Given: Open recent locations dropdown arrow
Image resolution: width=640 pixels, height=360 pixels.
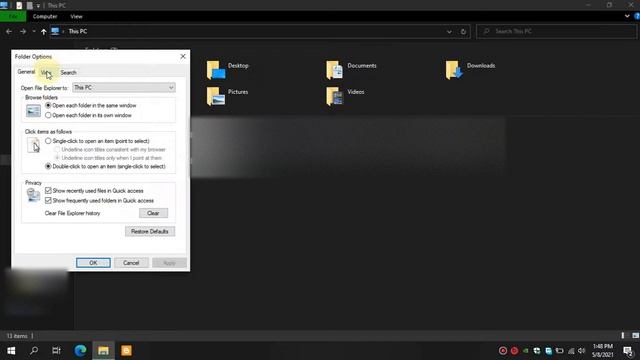Looking at the screenshot, I should pyautogui.click(x=34, y=31).
